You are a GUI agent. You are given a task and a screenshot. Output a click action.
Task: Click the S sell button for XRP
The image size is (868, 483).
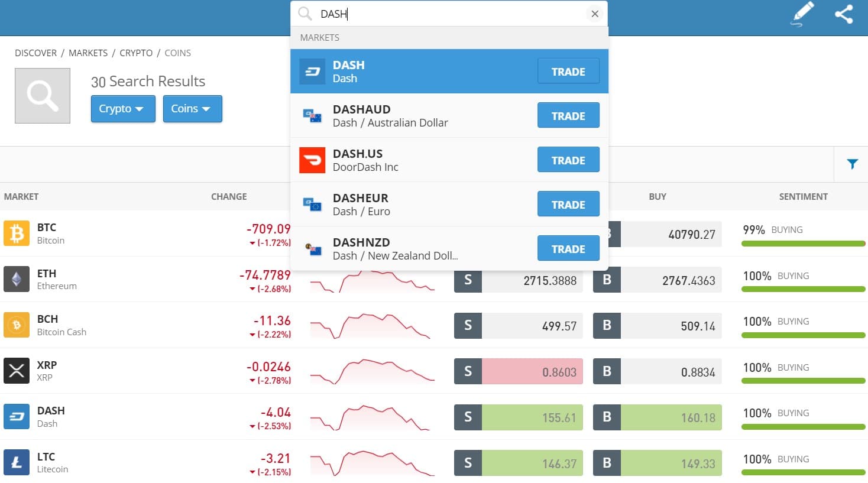(468, 371)
